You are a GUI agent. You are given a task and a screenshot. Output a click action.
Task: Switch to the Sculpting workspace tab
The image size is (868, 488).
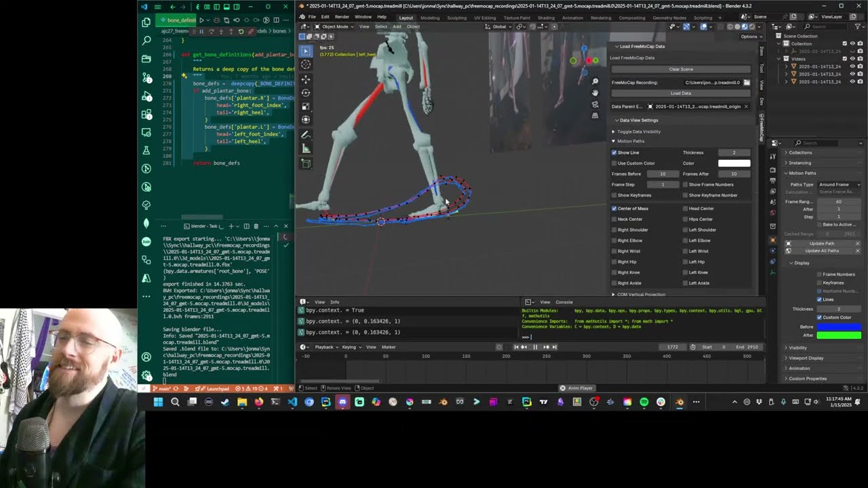(456, 18)
